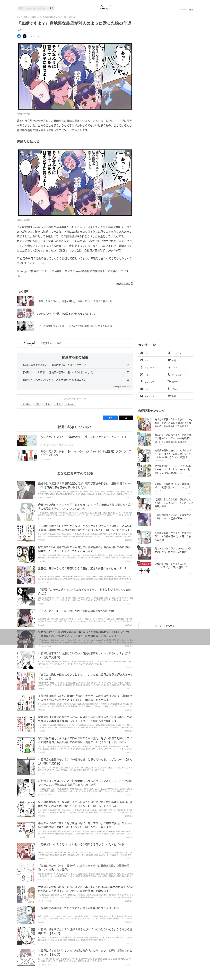Image resolution: width=210 pixels, height=980 pixels.
Task: Open thumbnail of 店長から店内レイアウトを任されて article
Action: pyautogui.click(x=26, y=511)
